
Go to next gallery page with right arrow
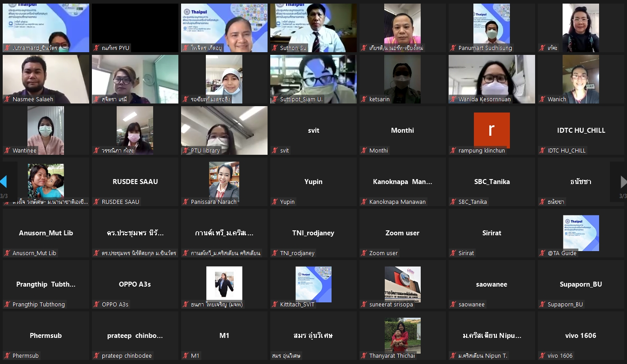click(623, 182)
